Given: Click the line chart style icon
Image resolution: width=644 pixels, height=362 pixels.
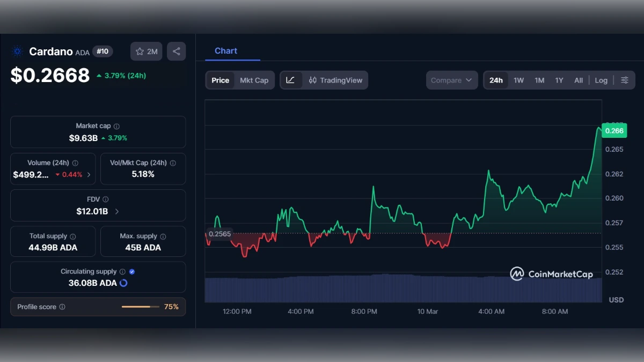Looking at the screenshot, I should click(290, 80).
